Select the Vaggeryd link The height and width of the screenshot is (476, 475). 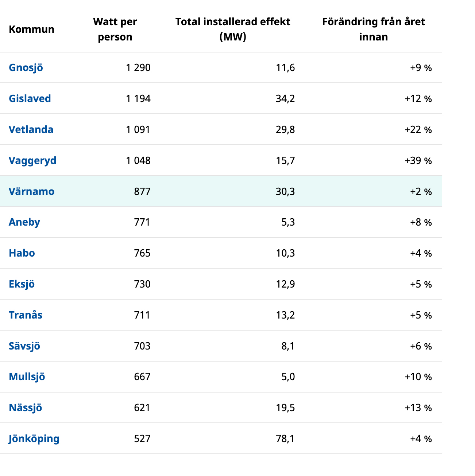click(x=32, y=161)
